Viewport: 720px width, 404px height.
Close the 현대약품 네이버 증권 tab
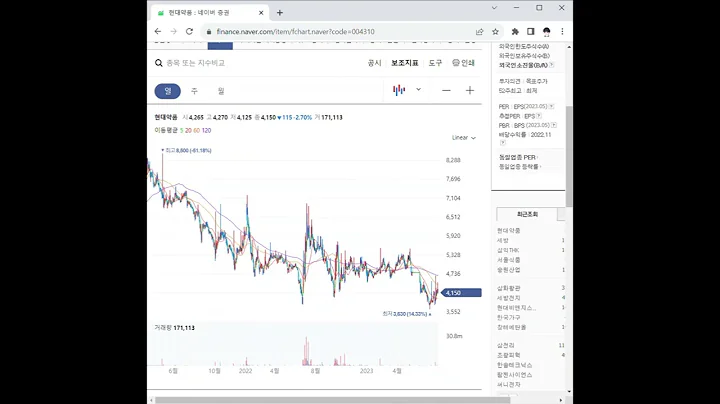261,13
